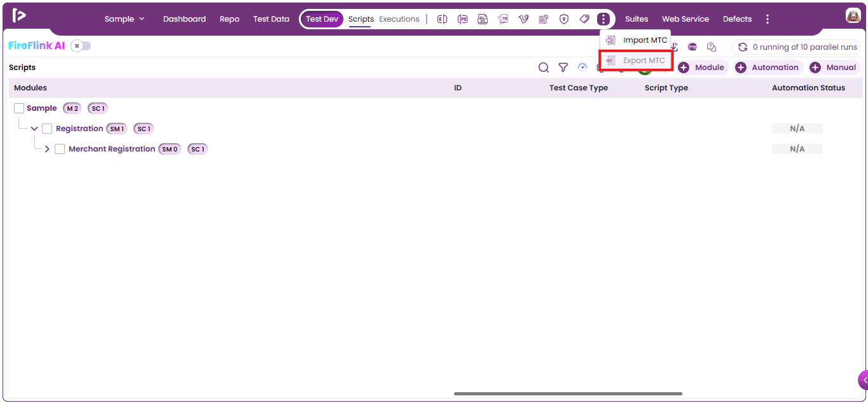Click the three-dot menu after Defects
Viewport: 868px width, 403px height.
click(768, 19)
